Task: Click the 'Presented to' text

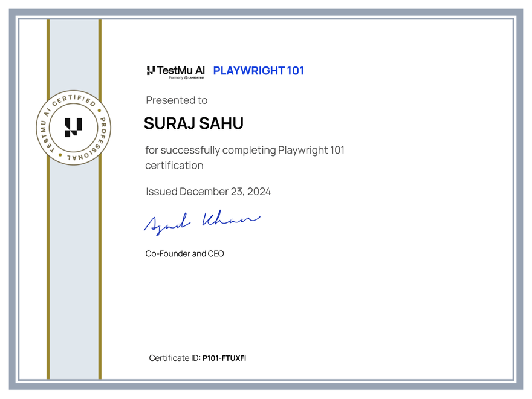Action: [177, 100]
